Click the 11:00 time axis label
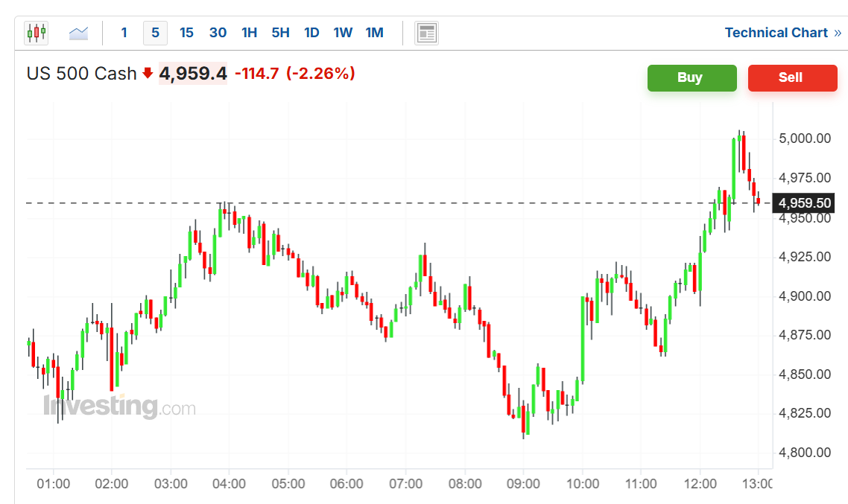 (x=641, y=484)
